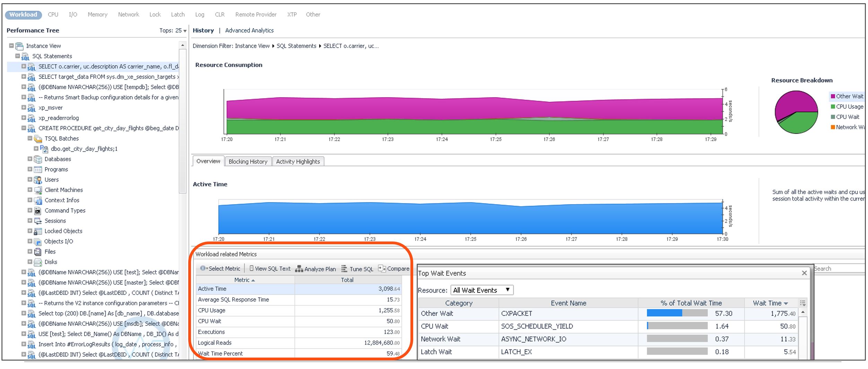Select the Average SQL Response Time row
The height and width of the screenshot is (369, 868).
[x=299, y=299]
